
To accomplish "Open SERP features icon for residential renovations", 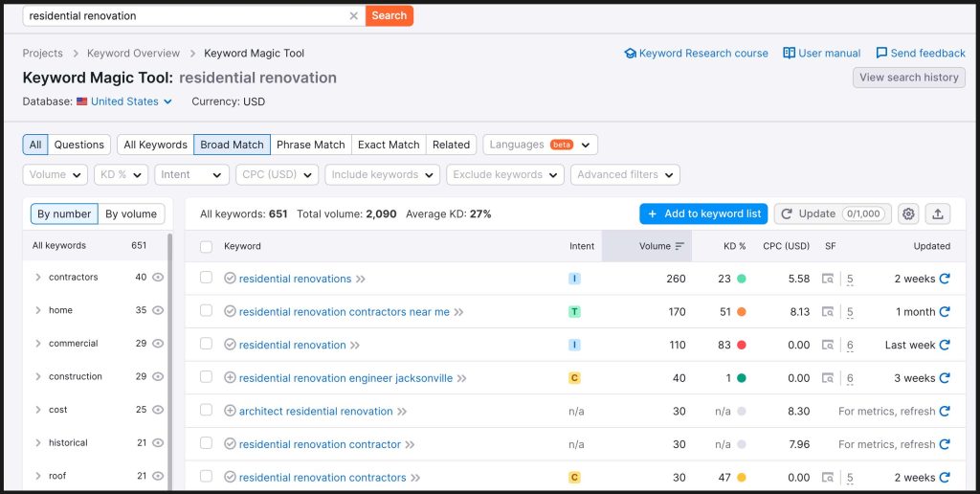I will 828,279.
